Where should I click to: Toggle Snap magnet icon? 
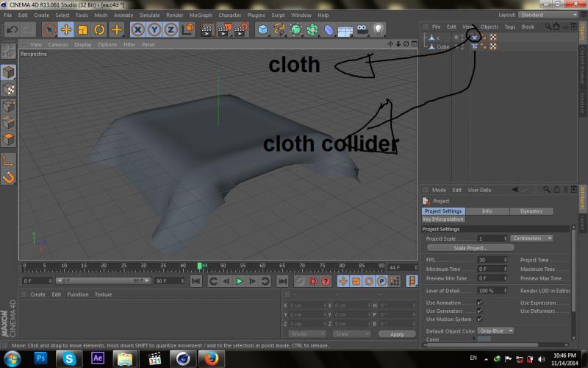pyautogui.click(x=8, y=177)
